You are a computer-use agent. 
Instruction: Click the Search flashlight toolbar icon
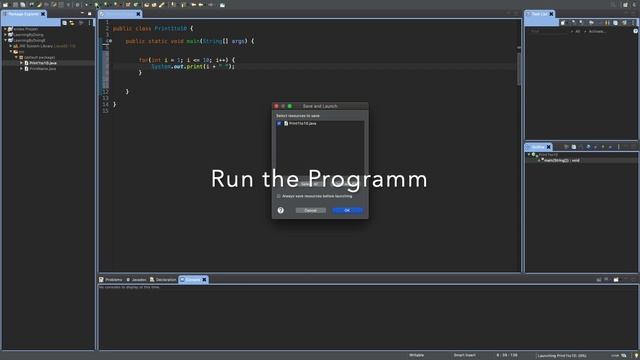point(162,5)
